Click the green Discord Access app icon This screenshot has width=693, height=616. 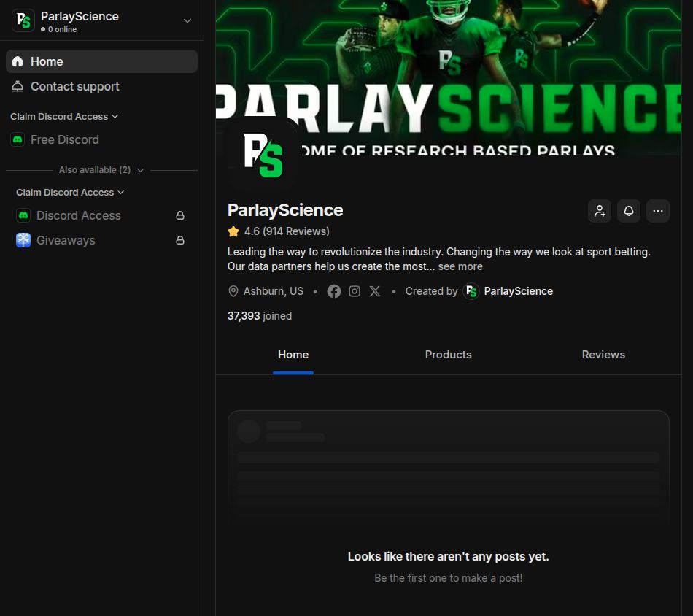click(x=23, y=215)
